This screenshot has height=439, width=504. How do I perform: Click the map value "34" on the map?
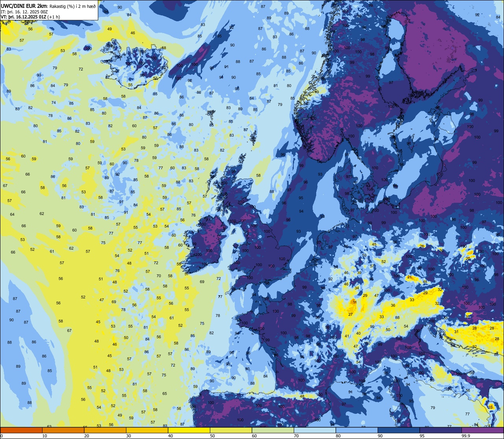(x=356, y=288)
